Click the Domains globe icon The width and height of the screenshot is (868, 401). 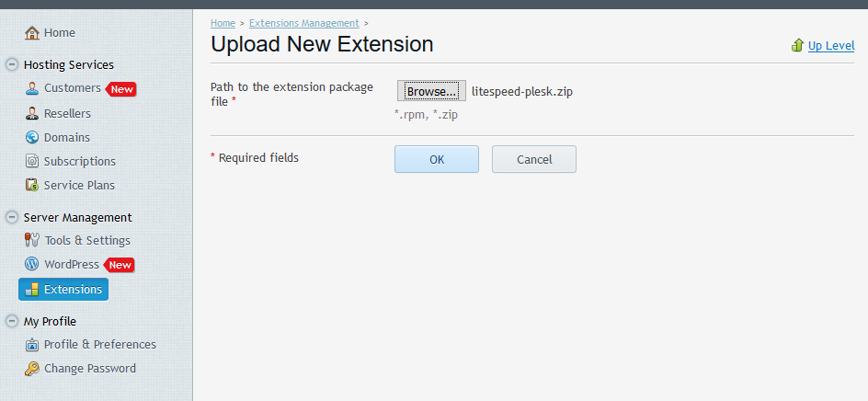32,138
